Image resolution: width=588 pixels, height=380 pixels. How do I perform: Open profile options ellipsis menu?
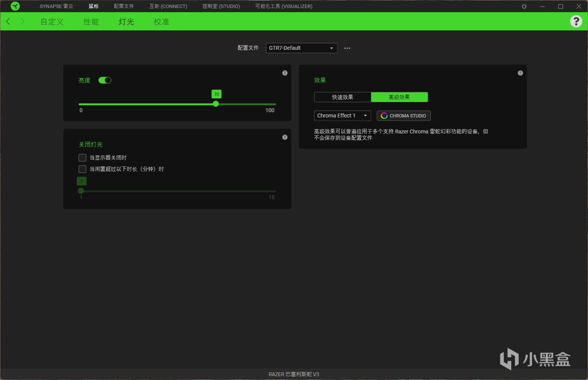tap(347, 48)
